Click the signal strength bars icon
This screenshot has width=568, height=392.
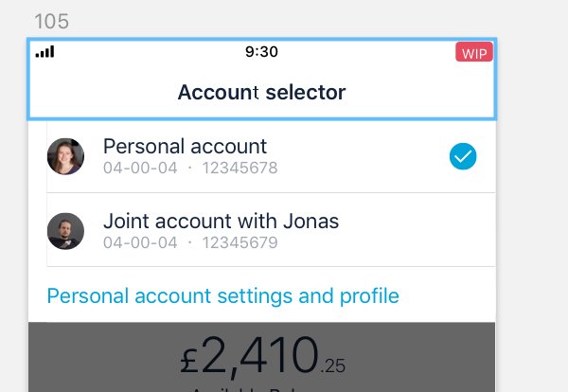click(x=44, y=52)
